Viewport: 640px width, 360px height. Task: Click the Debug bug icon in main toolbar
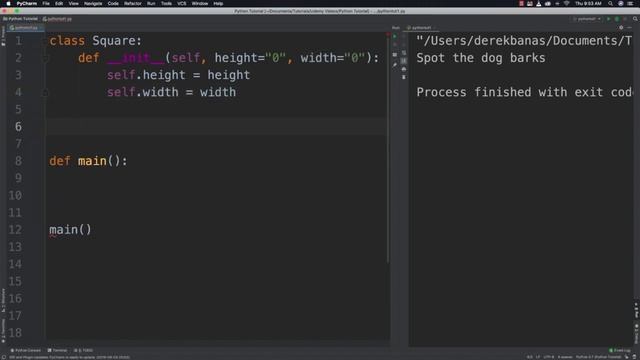coord(617,19)
